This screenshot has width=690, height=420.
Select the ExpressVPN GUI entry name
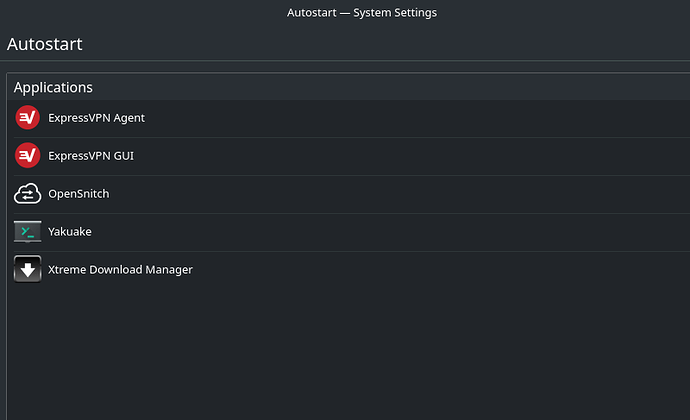[x=91, y=156]
